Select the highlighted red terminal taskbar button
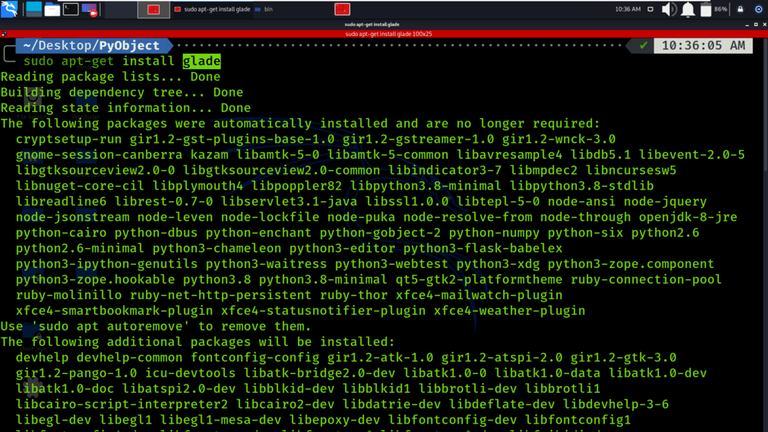This screenshot has width=768, height=432. point(153,9)
